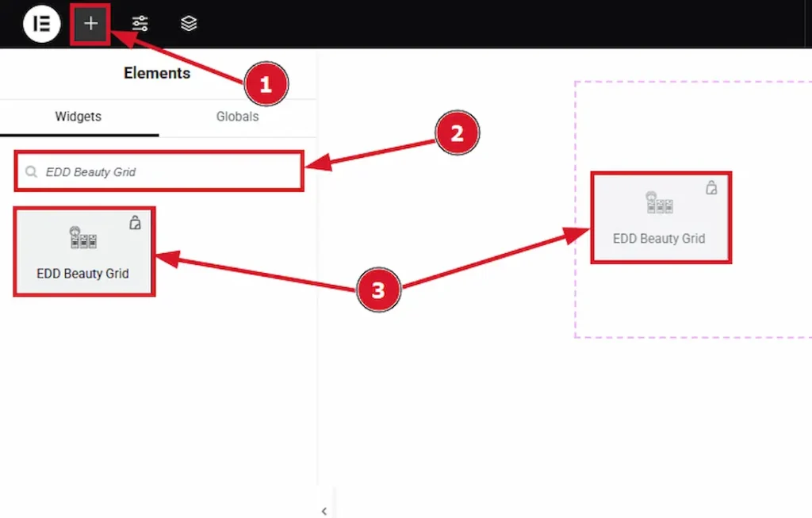The height and width of the screenshot is (518, 812).
Task: Click lock icon on canvas EDD Beauty Grid
Action: pyautogui.click(x=711, y=188)
